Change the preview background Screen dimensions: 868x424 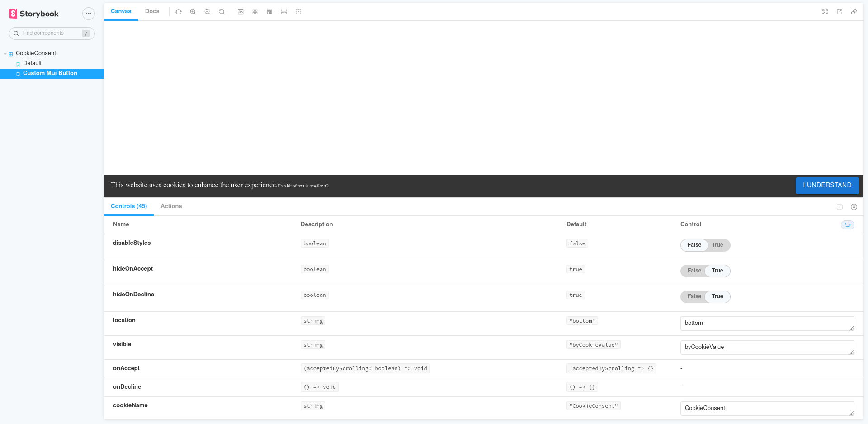(241, 12)
